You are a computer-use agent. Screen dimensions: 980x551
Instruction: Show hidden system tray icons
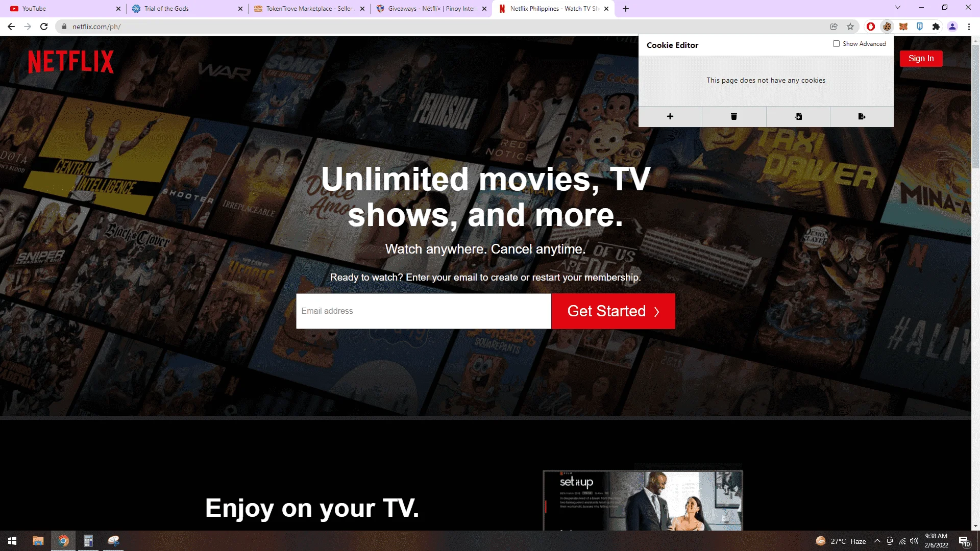[877, 541]
